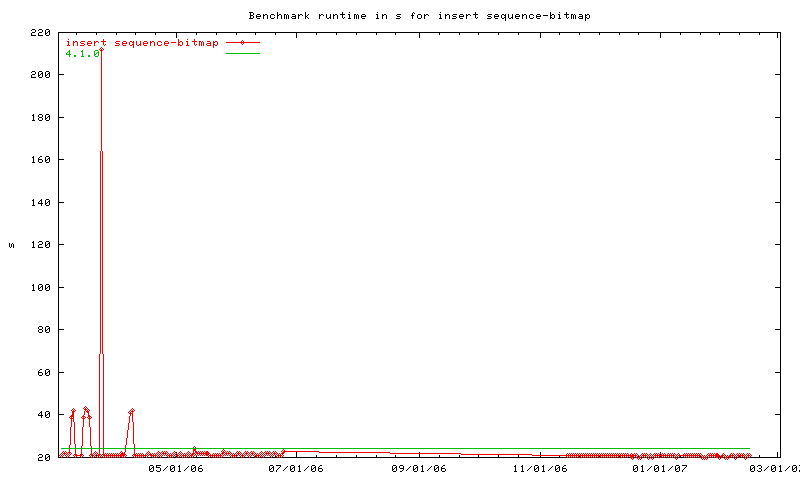
Task: Click the y-axis value 60
Action: pyautogui.click(x=44, y=373)
